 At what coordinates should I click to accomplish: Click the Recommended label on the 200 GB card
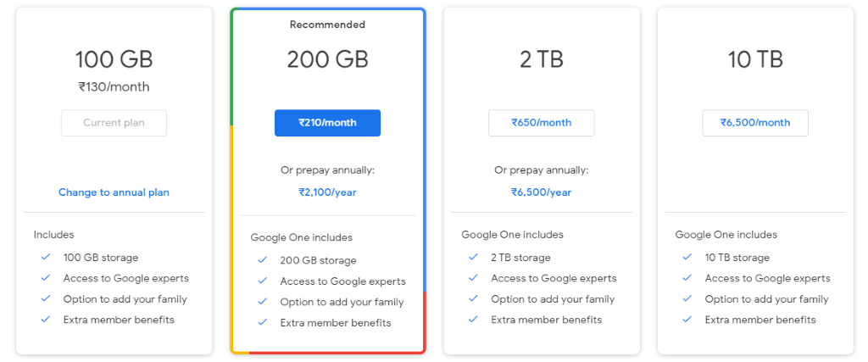coord(327,25)
